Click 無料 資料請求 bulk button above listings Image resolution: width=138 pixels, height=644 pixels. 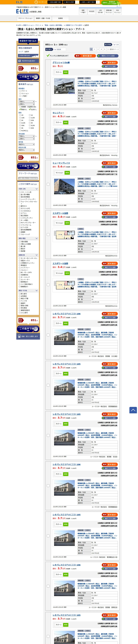[x=85, y=56]
